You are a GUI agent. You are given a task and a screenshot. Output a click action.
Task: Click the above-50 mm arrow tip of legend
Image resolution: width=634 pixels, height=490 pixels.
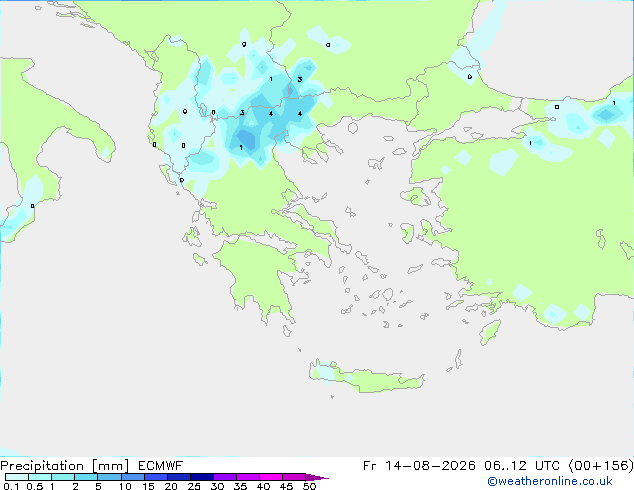pyautogui.click(x=317, y=477)
